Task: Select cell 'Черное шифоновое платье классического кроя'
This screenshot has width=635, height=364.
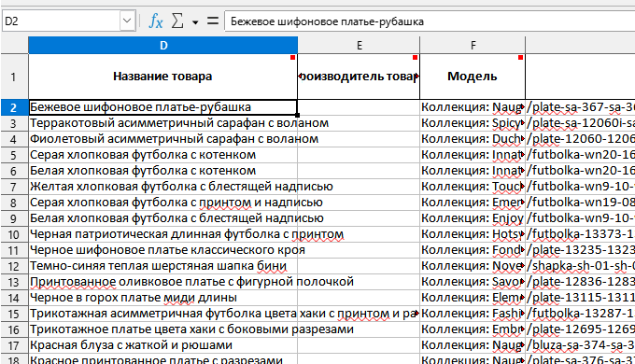Action: coord(162,250)
